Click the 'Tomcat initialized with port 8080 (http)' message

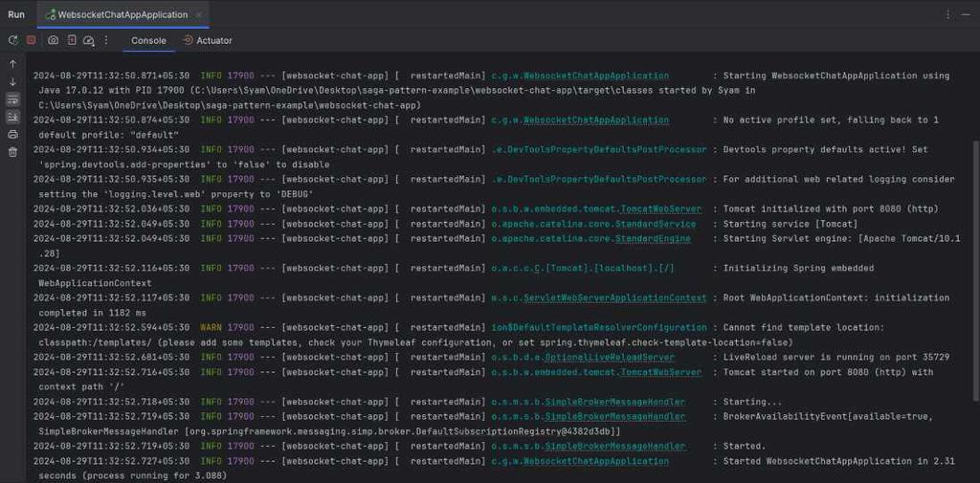tap(831, 209)
